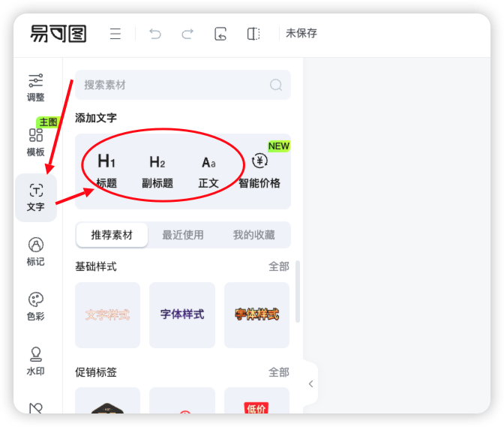
Task: Click the 添加文字 heading
Action: [x=96, y=118]
